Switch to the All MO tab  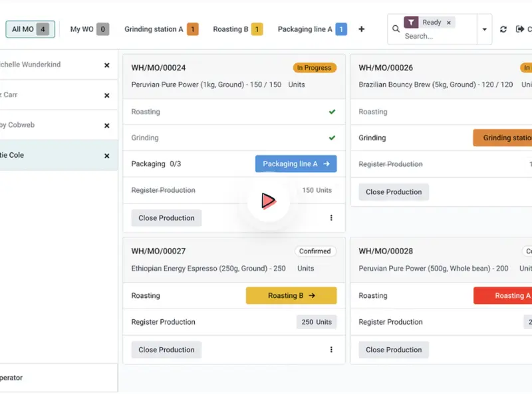(x=30, y=29)
